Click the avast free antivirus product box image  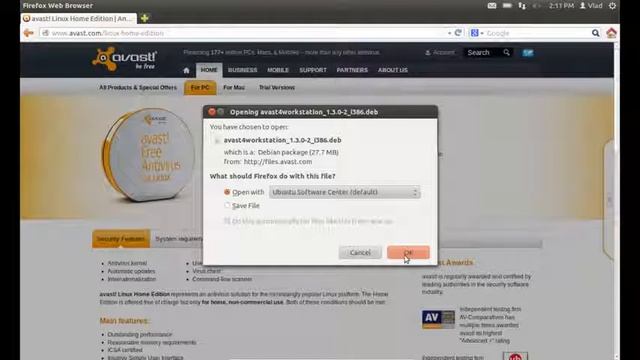tap(148, 155)
